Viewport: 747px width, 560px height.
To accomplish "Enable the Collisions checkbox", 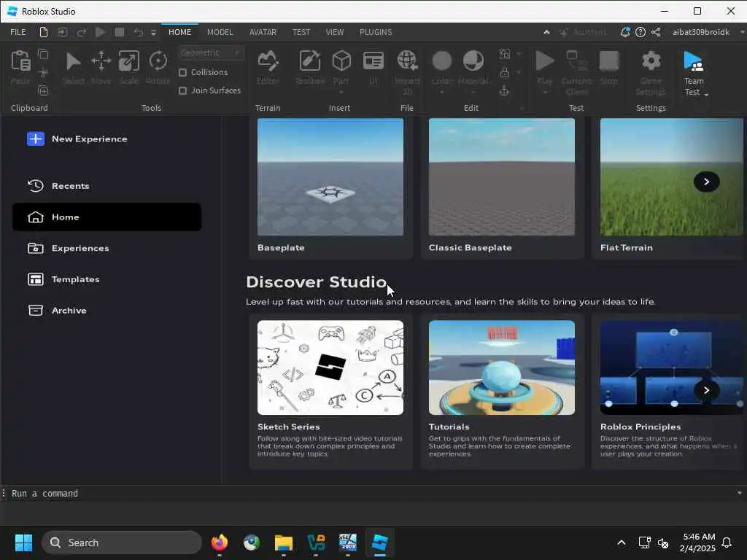I will [183, 72].
